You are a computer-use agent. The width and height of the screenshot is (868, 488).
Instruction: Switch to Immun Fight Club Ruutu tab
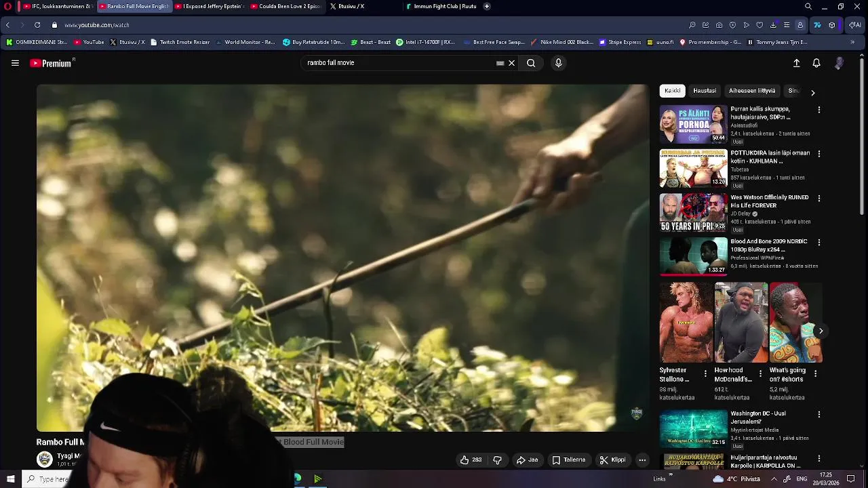pos(441,6)
